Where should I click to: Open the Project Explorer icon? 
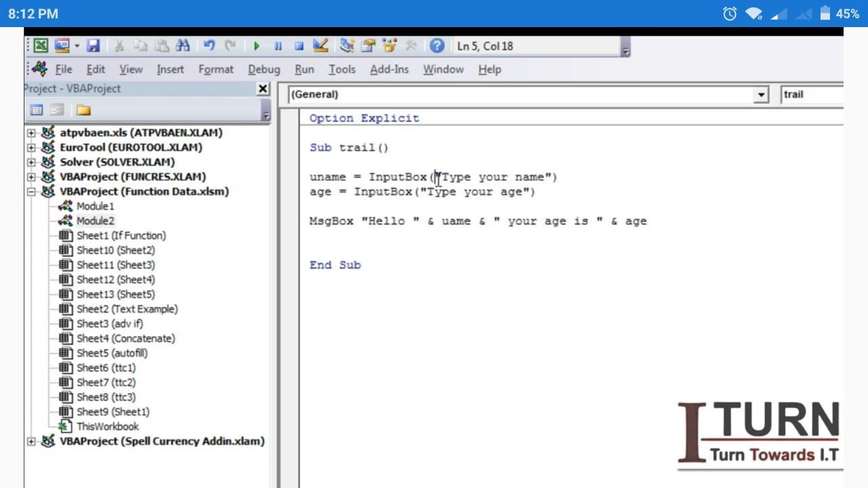pos(347,46)
